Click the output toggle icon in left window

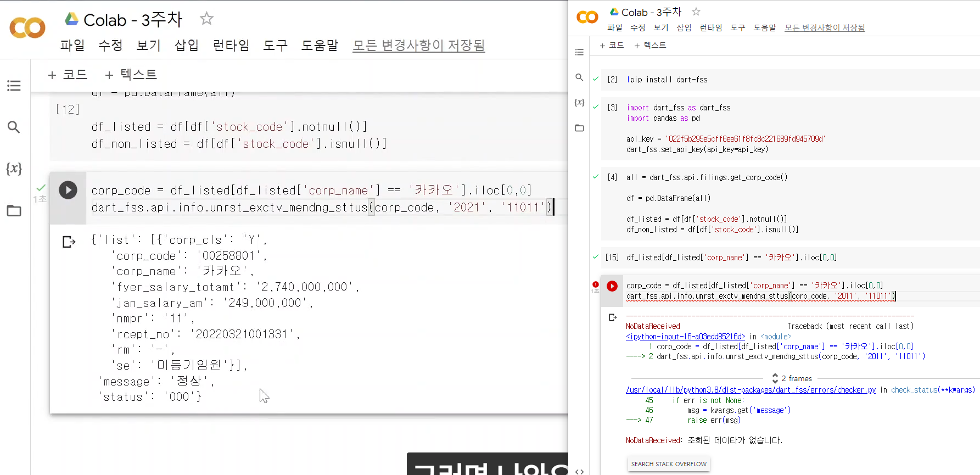[x=69, y=242]
